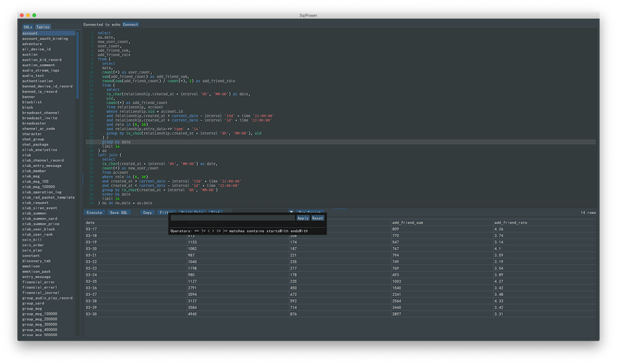Click the filter expression input field
617x364 pixels.
coord(233,218)
